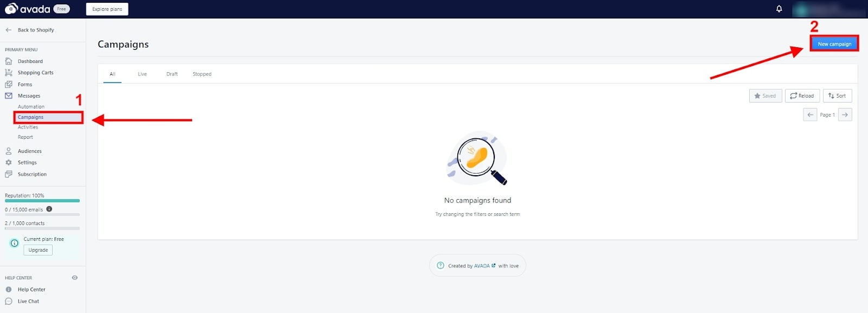The image size is (868, 313).
Task: Click the emails quota info icon
Action: 49,209
